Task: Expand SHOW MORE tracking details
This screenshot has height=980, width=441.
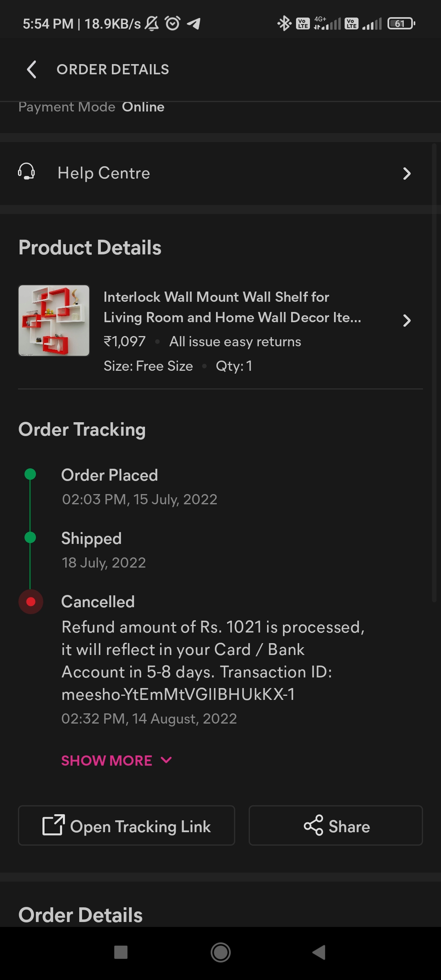Action: click(116, 760)
